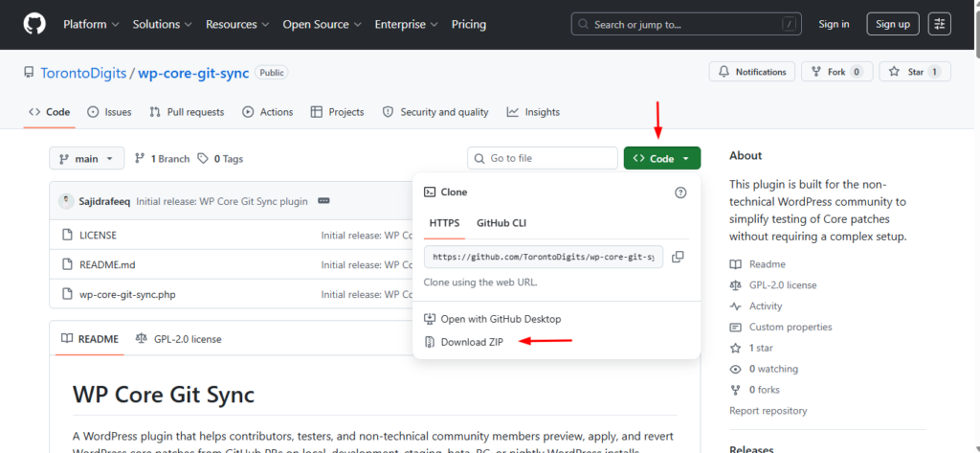Expand the main branch dropdown

click(86, 159)
